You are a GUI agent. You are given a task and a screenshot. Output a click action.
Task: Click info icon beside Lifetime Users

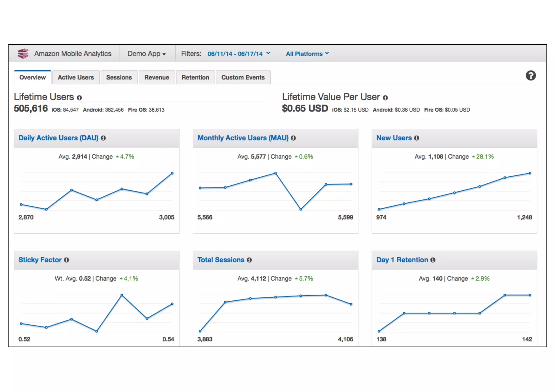coord(79,98)
